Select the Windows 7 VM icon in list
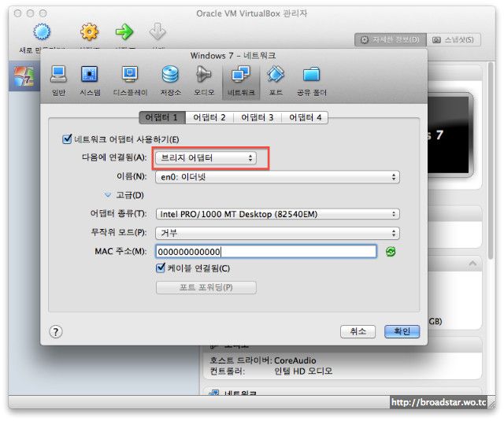This screenshot has height=421, width=504. click(x=24, y=76)
